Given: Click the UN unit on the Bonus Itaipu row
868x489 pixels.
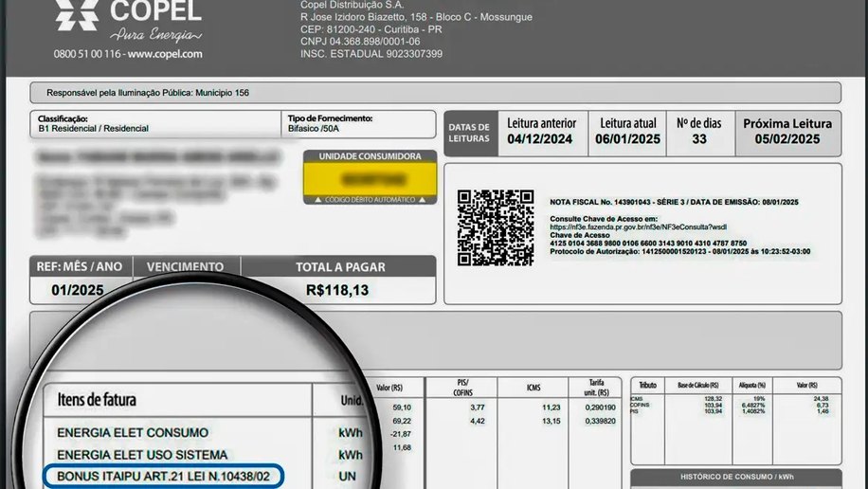Looking at the screenshot, I should coord(348,477).
